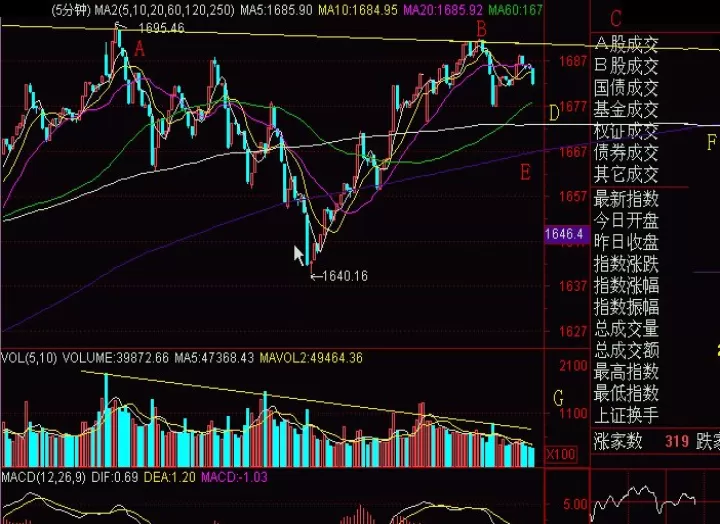Click the 总成交量 row
720x524 pixels.
[626, 328]
